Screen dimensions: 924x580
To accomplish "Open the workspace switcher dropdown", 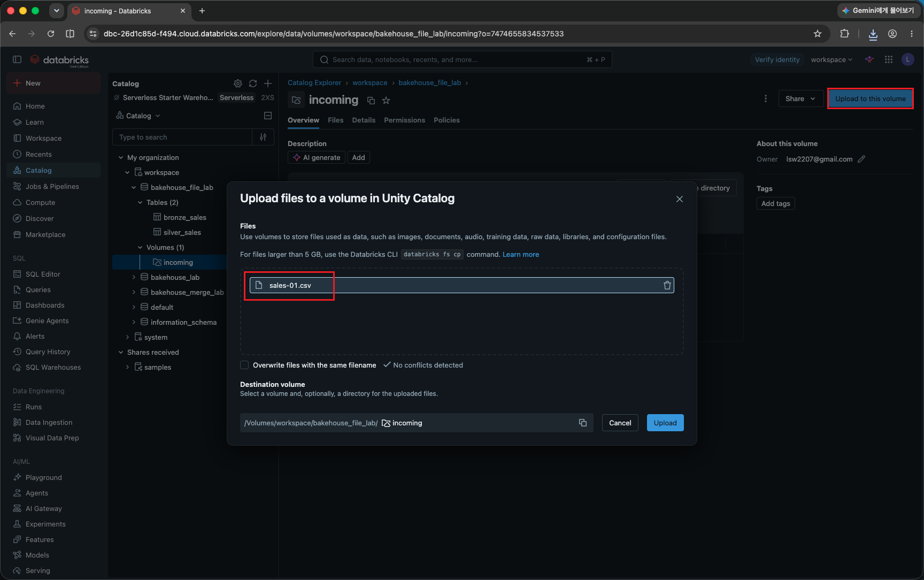I will (831, 59).
